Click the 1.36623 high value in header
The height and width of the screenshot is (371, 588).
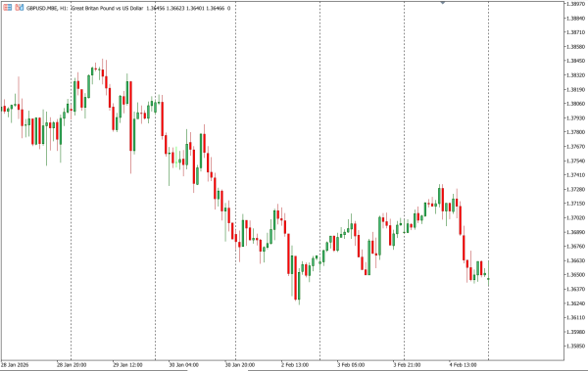click(x=175, y=8)
